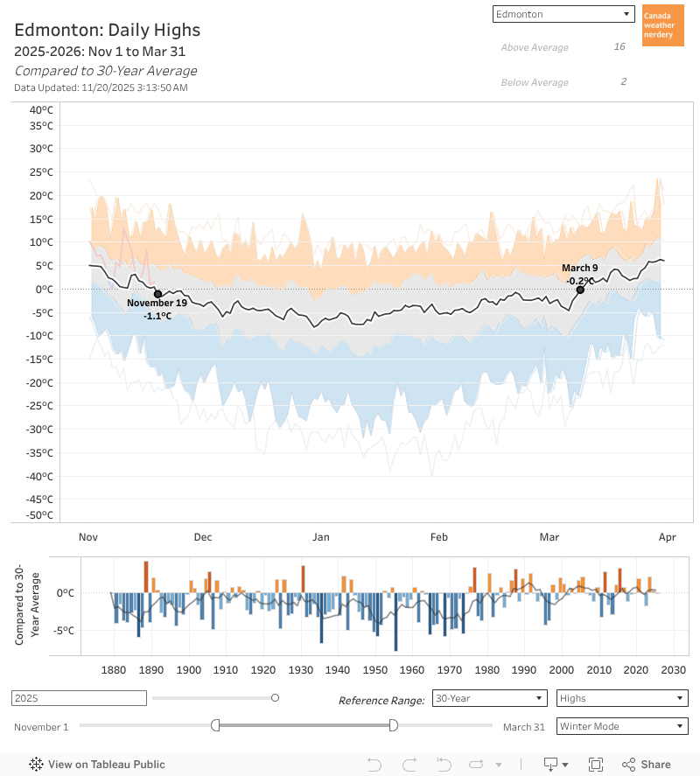Image resolution: width=700 pixels, height=776 pixels.
Task: Open the Download menu icon
Action: coord(551,764)
